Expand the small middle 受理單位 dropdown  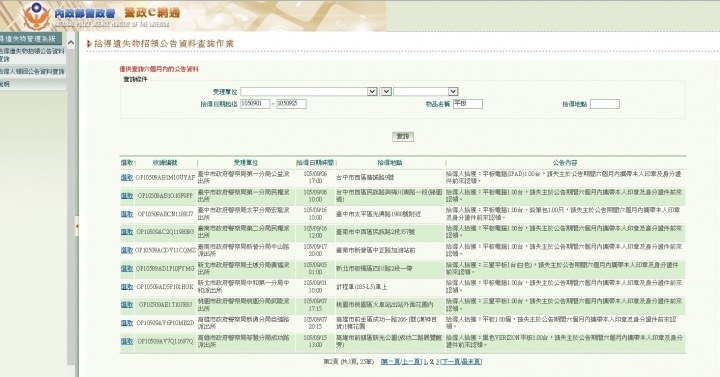(386, 92)
